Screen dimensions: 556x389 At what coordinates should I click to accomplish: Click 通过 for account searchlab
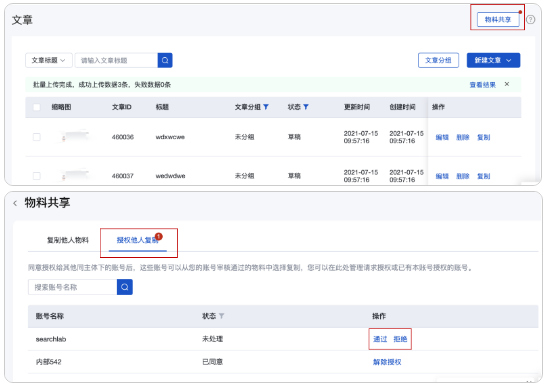[380, 339]
